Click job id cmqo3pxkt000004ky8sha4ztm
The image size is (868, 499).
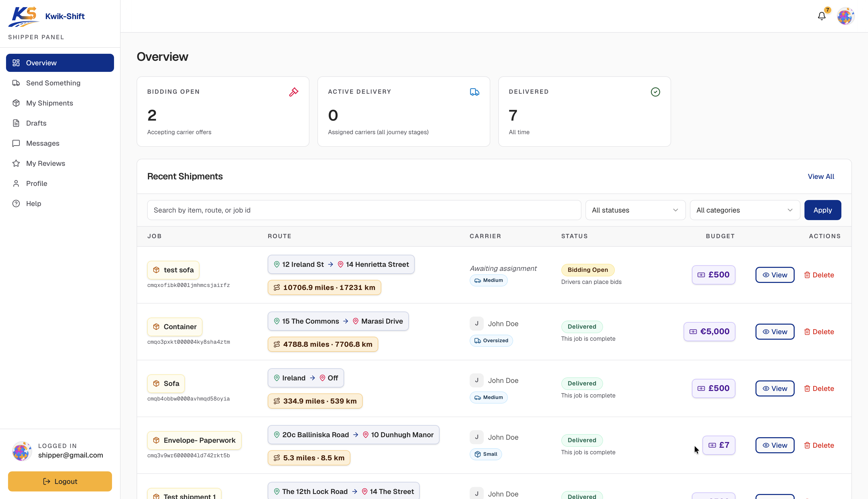point(189,342)
